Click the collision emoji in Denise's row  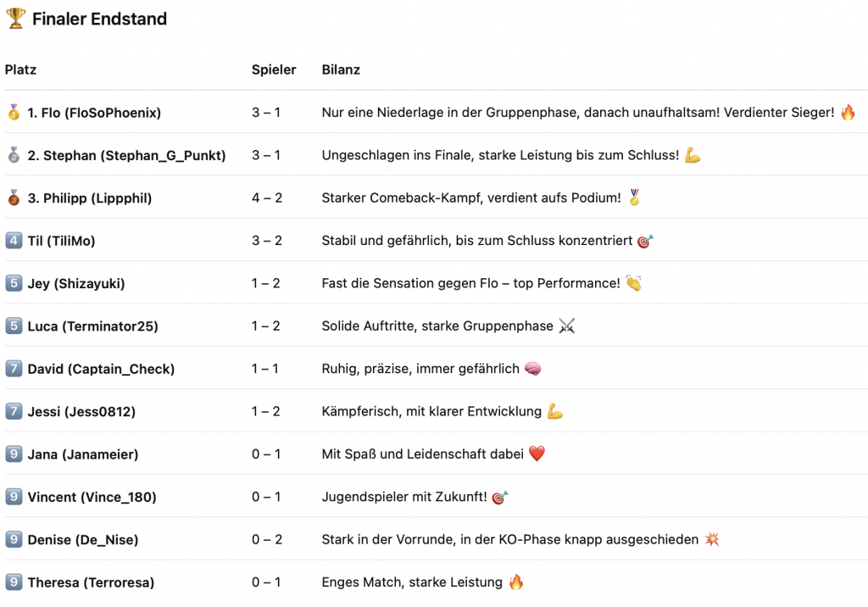point(712,539)
